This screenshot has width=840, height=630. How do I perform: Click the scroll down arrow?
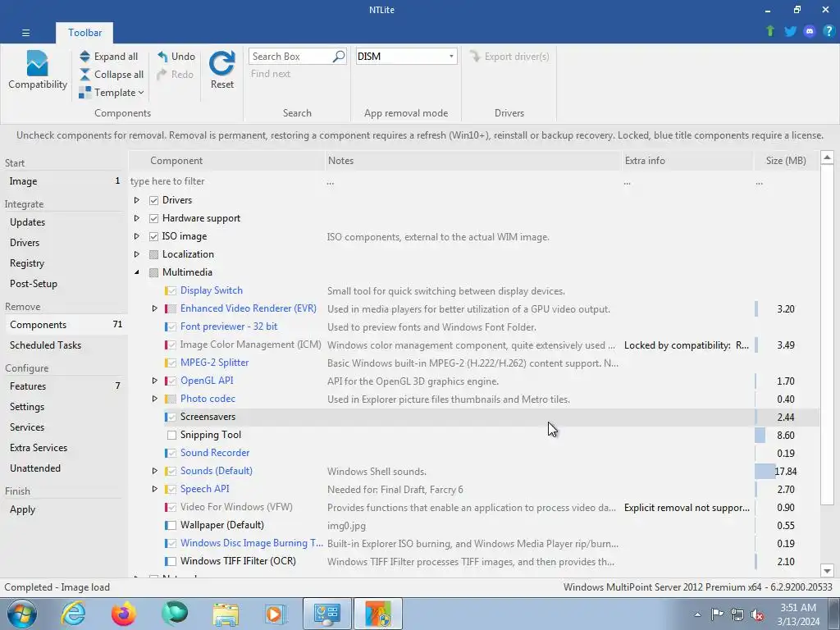(827, 571)
